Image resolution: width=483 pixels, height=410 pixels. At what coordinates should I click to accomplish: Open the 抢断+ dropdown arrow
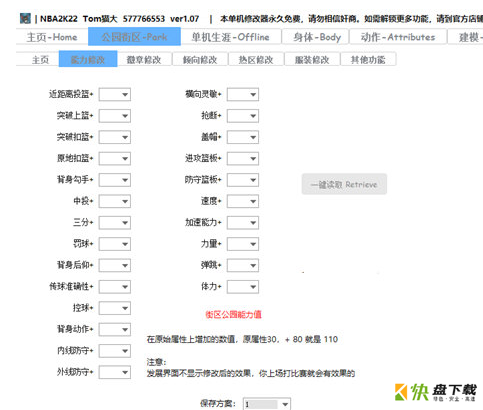coord(253,116)
